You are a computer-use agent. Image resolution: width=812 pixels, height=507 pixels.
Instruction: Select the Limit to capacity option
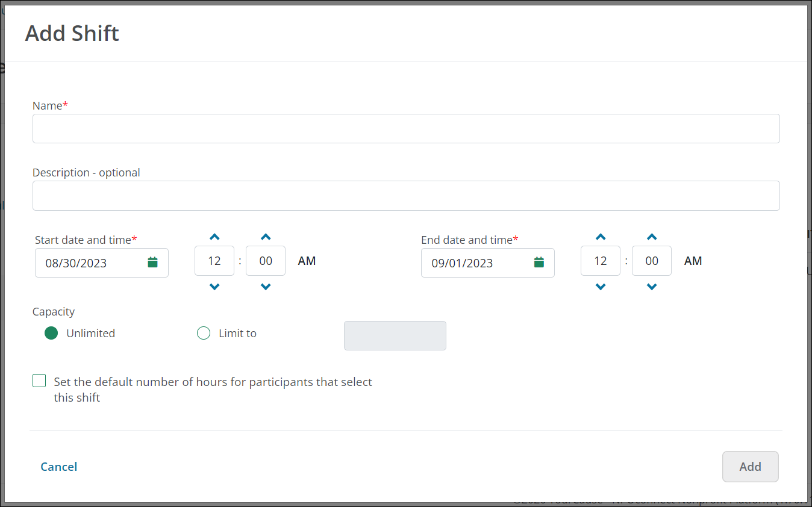coord(204,333)
